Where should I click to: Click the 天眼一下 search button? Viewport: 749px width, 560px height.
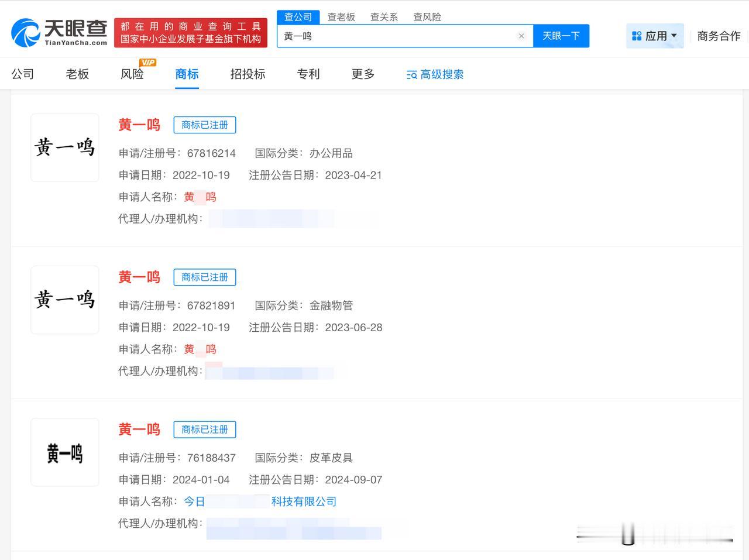(561, 36)
